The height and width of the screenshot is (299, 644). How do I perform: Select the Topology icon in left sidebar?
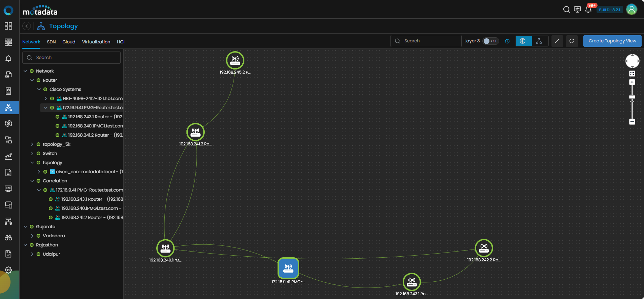tap(8, 107)
